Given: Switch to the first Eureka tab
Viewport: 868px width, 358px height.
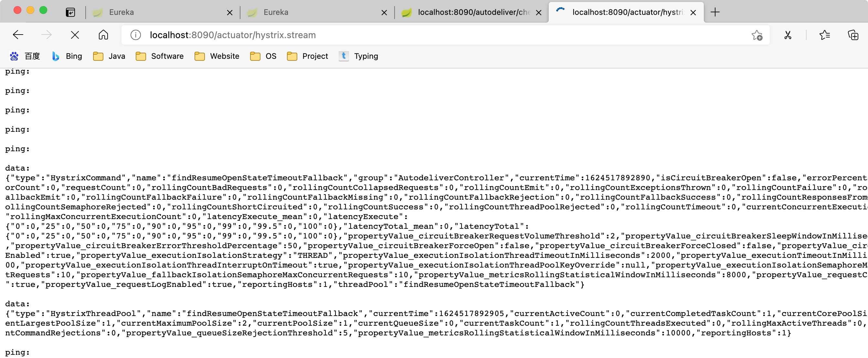Looking at the screenshot, I should pyautogui.click(x=158, y=13).
